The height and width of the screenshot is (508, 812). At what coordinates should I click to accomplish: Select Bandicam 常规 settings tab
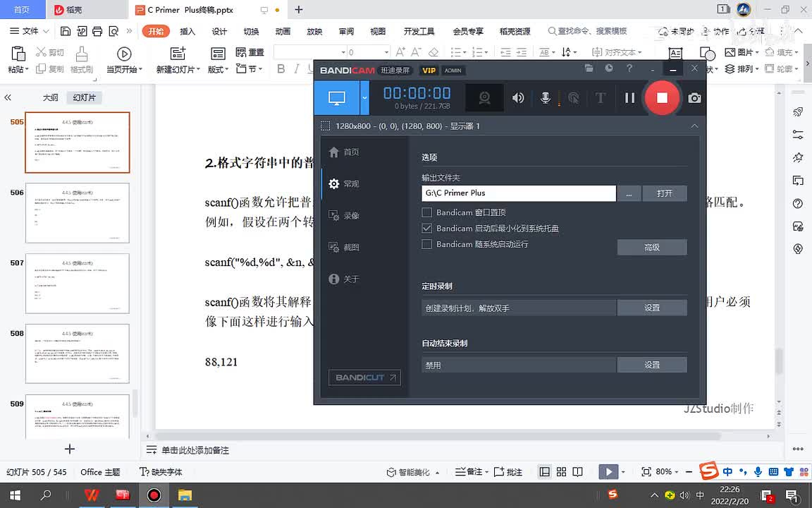tap(345, 183)
